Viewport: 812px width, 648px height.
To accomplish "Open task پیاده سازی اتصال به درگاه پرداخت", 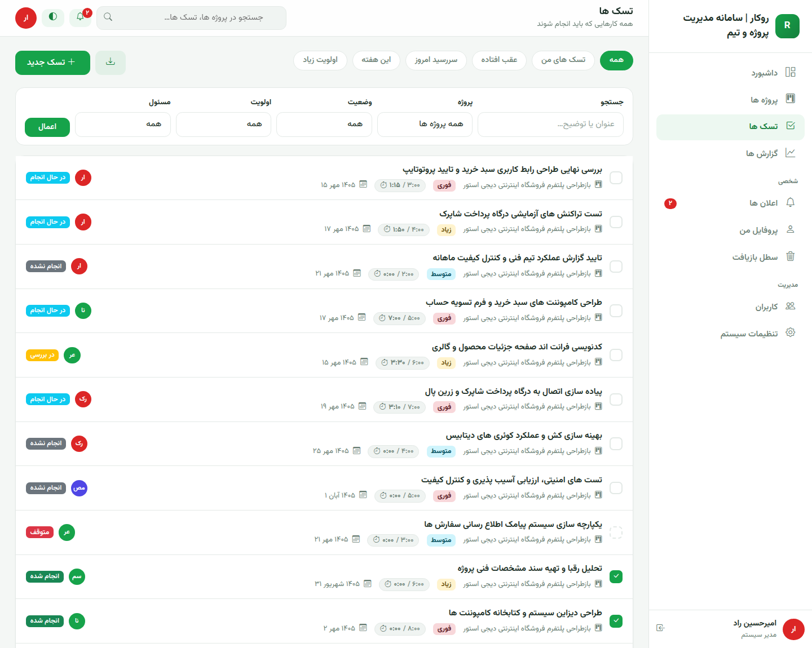I will [514, 392].
